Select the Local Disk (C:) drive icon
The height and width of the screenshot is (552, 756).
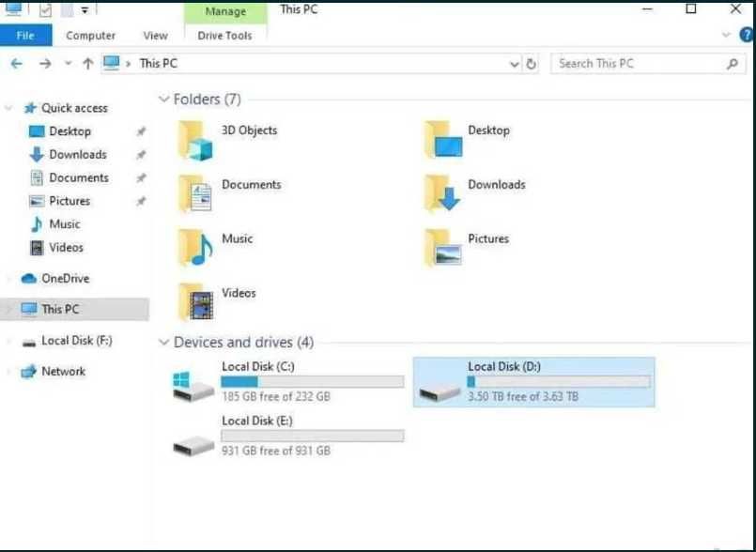(193, 386)
